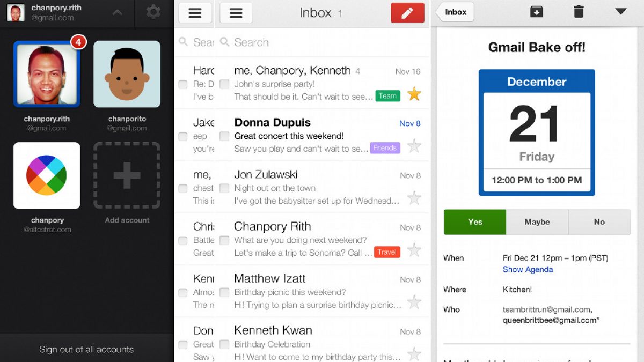This screenshot has height=362, width=644.
Task: Open settings gear in account panel
Action: coord(153,12)
